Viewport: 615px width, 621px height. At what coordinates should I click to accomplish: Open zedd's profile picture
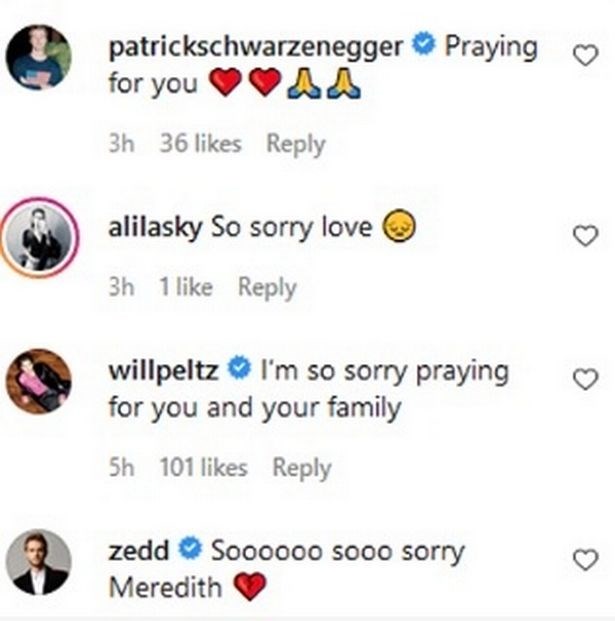tap(39, 562)
